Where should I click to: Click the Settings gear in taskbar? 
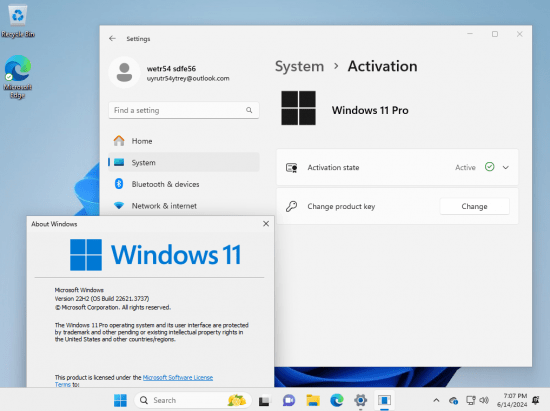click(361, 400)
